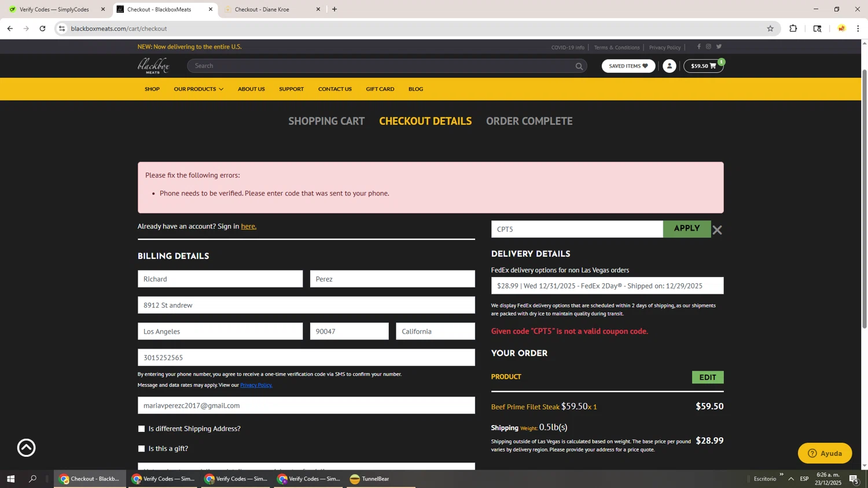
Task: Click the last name field 'Perez'
Action: coord(392,279)
